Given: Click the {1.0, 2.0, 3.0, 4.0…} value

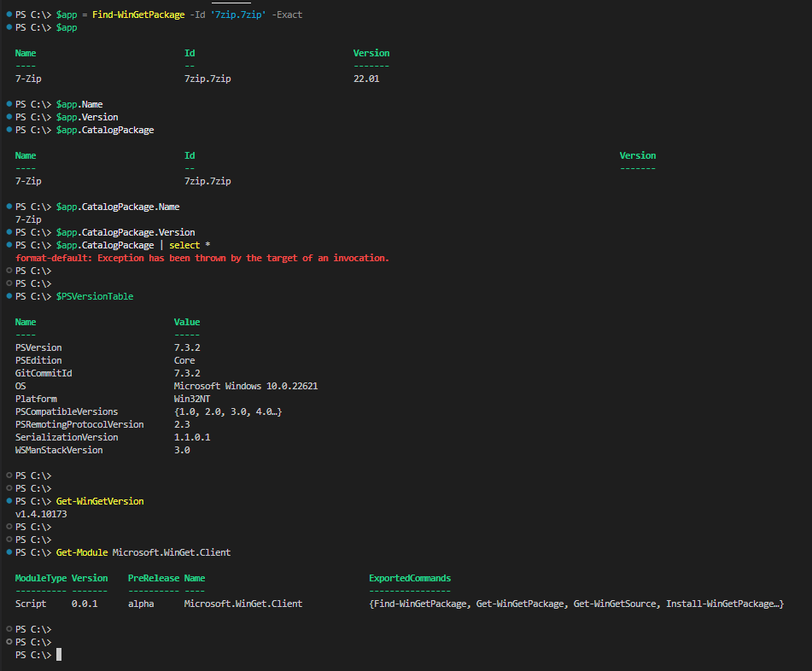Looking at the screenshot, I should click(x=228, y=411).
